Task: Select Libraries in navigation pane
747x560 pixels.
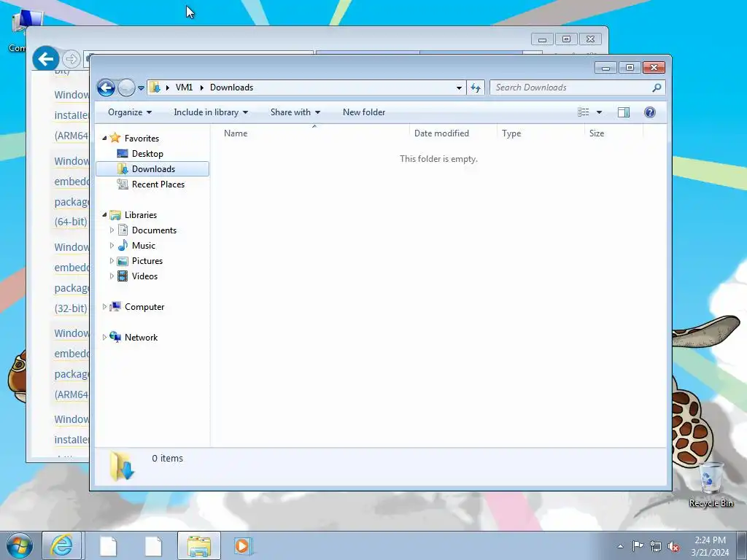Action: 141,215
